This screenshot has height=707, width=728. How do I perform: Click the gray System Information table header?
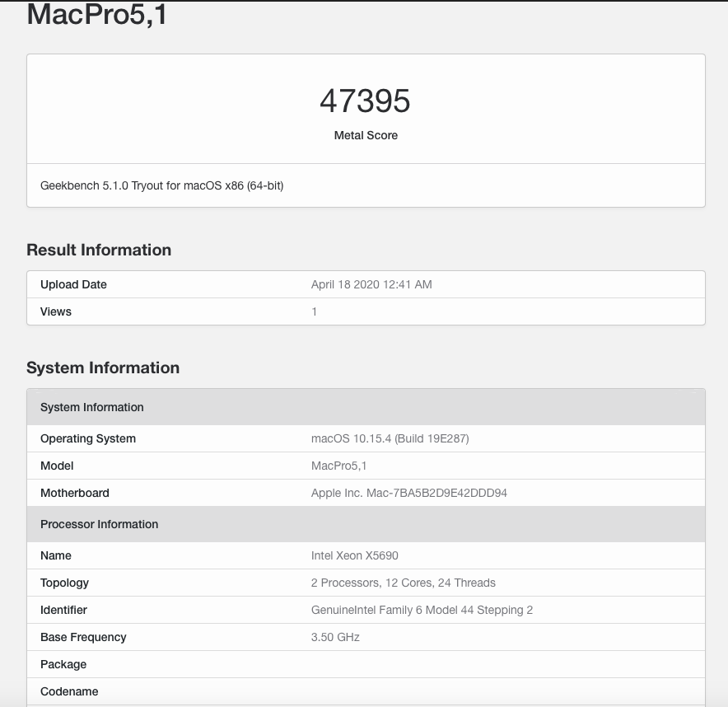366,407
